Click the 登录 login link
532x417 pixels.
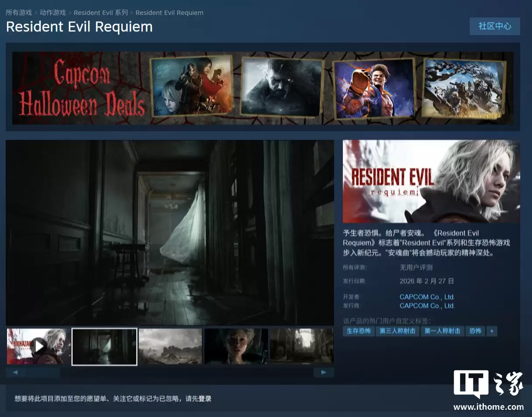tap(205, 399)
